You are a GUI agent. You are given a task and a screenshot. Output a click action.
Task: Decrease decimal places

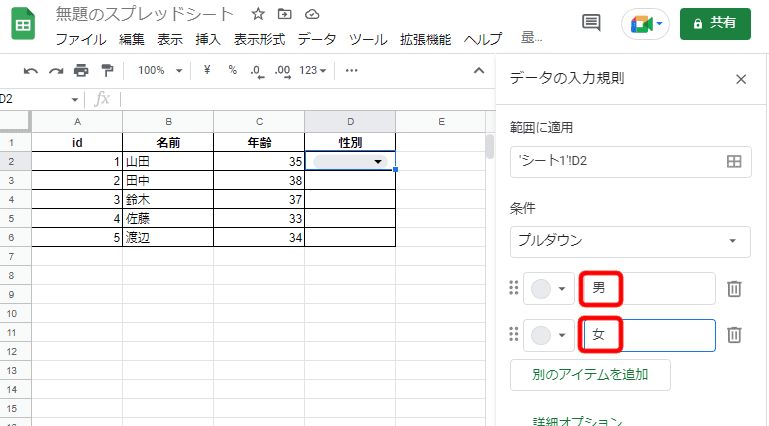pyautogui.click(x=257, y=71)
